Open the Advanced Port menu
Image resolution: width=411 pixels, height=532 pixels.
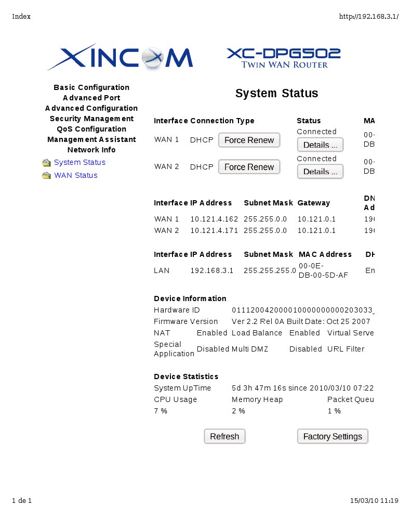click(91, 98)
